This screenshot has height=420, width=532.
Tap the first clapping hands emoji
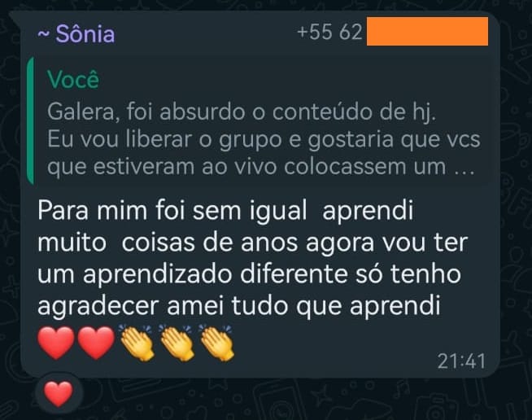tap(137, 342)
